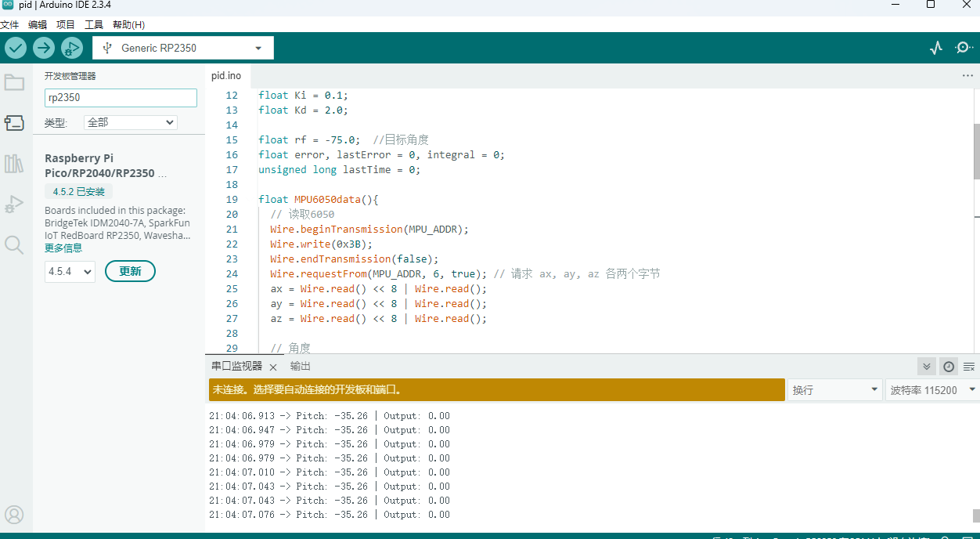
Task: Click the 更新 button
Action: click(x=130, y=271)
